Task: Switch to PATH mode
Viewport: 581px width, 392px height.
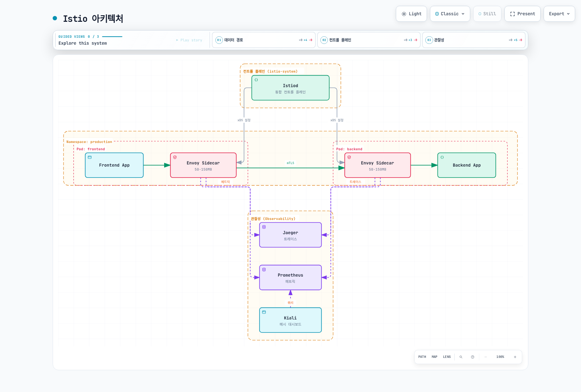Action: (422, 357)
